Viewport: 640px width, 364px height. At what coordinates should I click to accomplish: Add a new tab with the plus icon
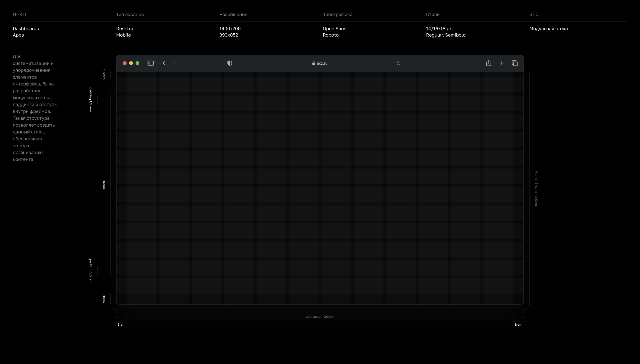click(501, 63)
